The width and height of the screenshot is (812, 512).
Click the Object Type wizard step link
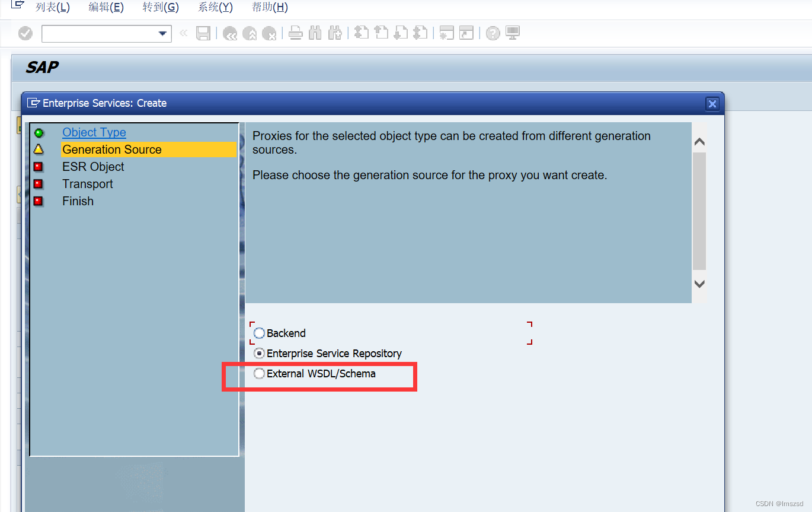pos(94,132)
